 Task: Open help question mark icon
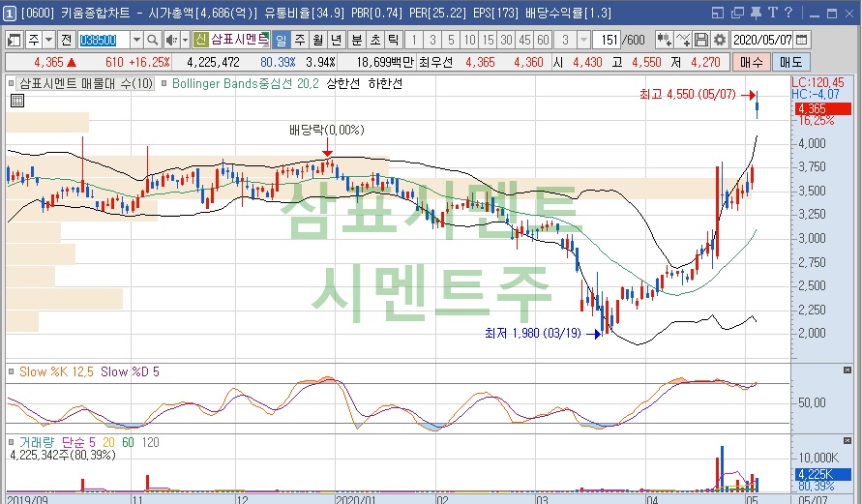pyautogui.click(x=788, y=13)
